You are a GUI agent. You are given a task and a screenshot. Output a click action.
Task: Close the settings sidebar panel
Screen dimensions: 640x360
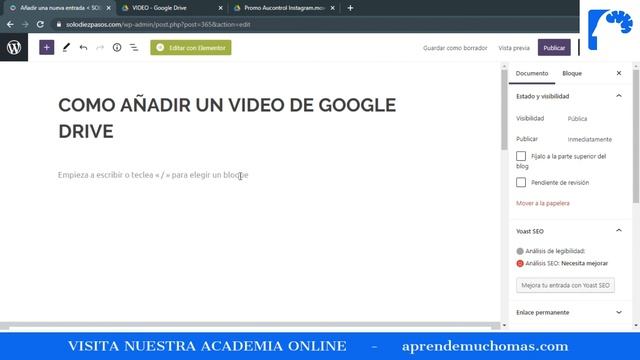coord(619,73)
